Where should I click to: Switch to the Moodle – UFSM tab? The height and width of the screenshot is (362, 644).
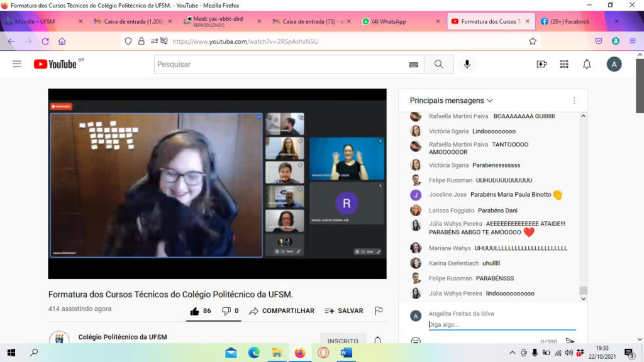coord(38,21)
